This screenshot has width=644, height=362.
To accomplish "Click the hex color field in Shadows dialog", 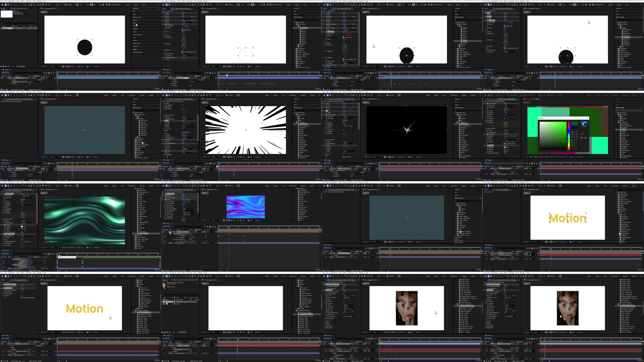I will tap(577, 149).
